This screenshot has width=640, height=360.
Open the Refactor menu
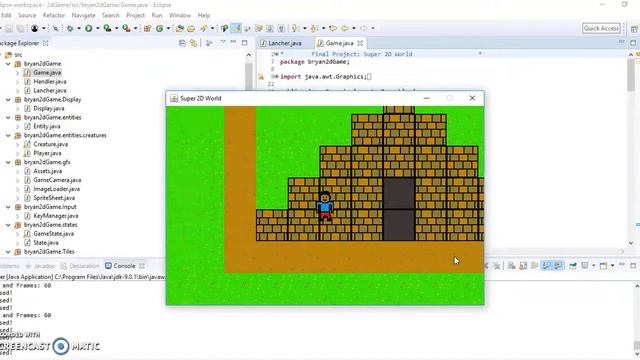54,15
